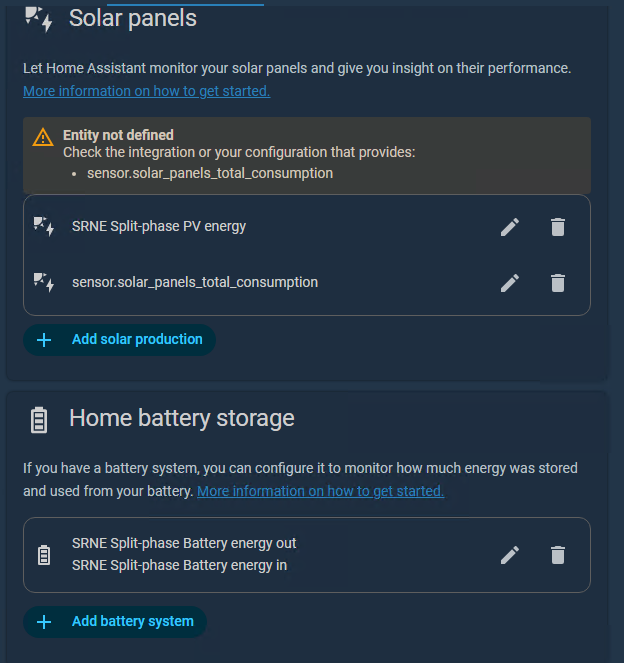Select SRNE Split-phase Battery energy out text
The width and height of the screenshot is (624, 663).
184,544
